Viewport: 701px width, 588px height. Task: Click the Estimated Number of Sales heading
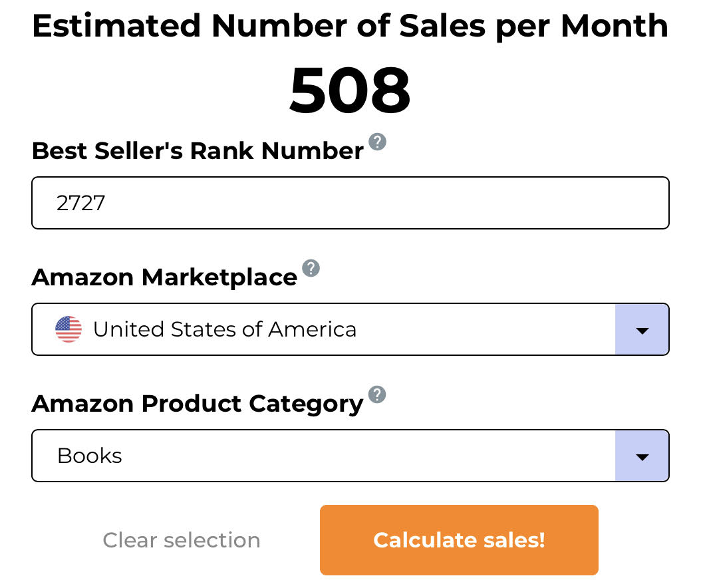(x=350, y=27)
